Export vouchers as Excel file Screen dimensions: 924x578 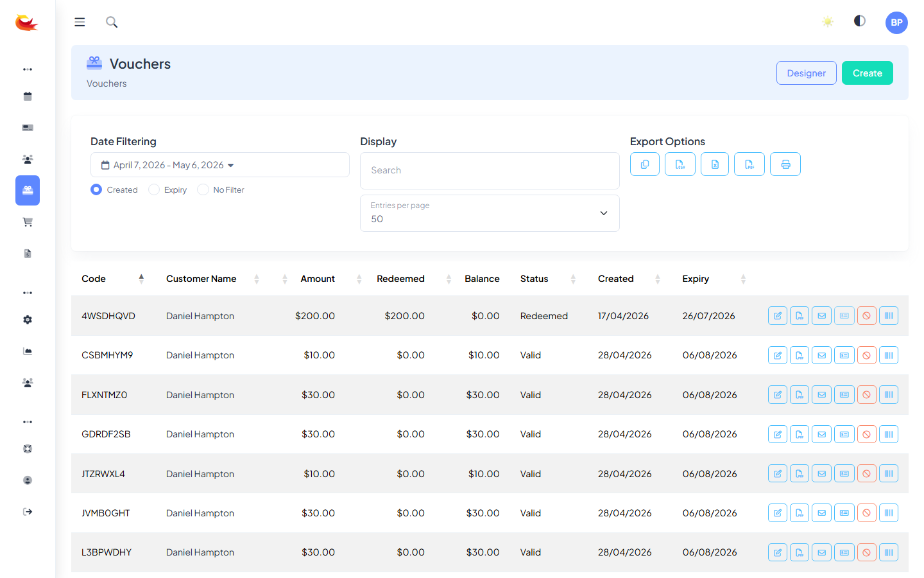(715, 164)
